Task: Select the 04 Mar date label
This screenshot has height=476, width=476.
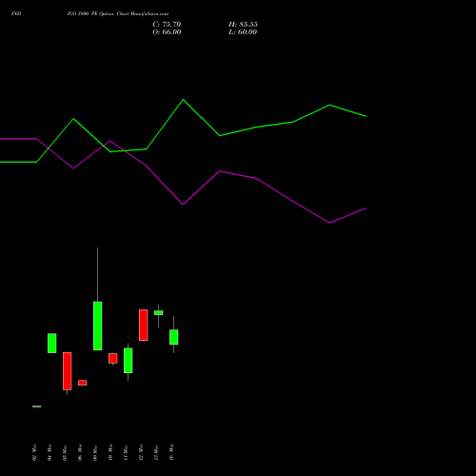Action: pos(50,452)
